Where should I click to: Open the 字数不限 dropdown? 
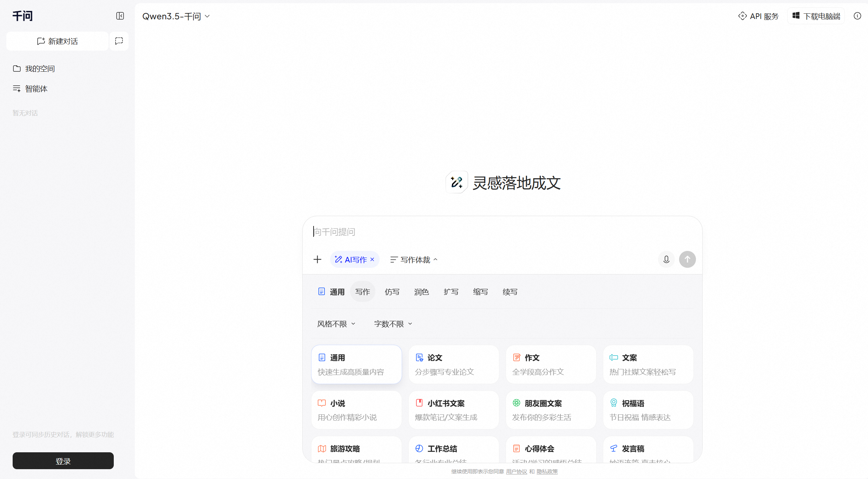393,324
